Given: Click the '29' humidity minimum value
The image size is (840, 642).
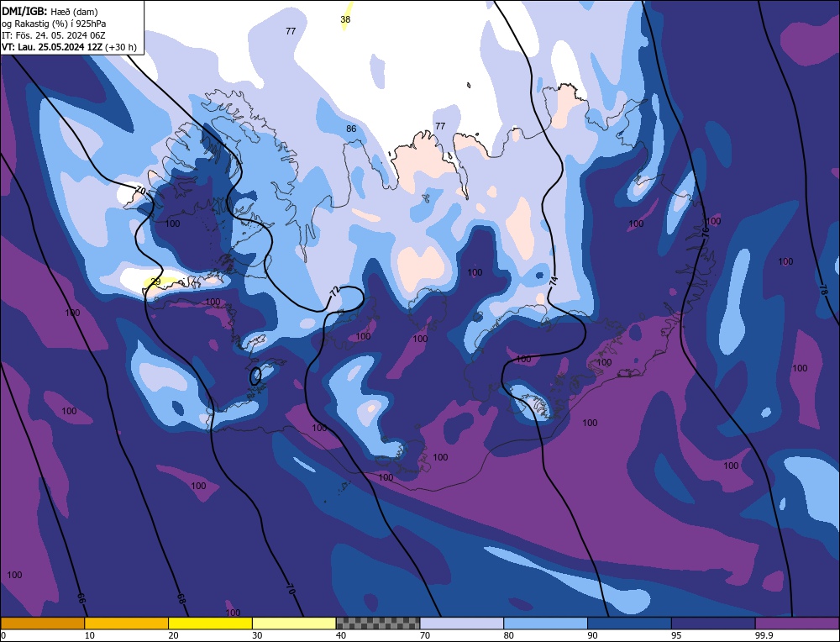Looking at the screenshot, I should tap(155, 282).
